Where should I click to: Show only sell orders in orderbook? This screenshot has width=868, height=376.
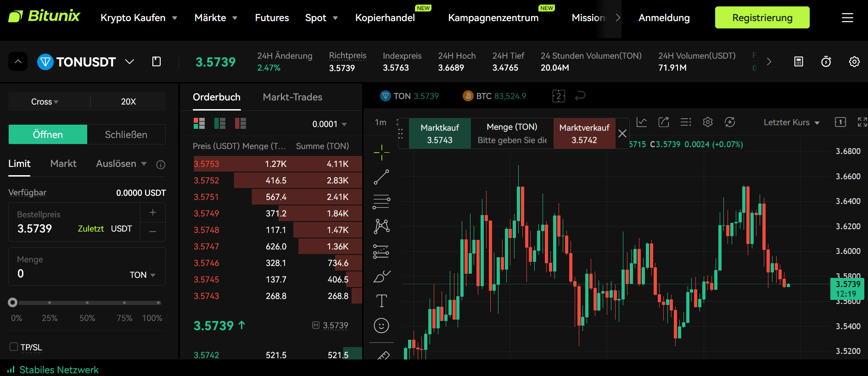point(241,123)
